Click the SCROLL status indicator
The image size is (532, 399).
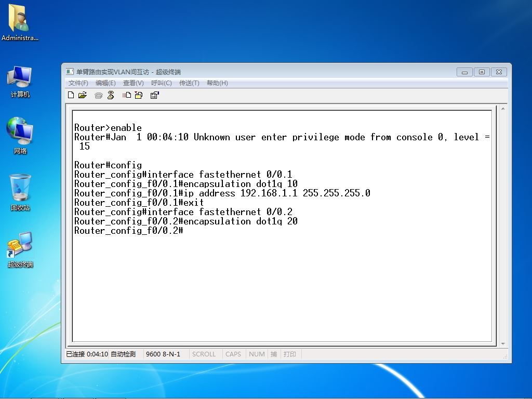pyautogui.click(x=204, y=354)
